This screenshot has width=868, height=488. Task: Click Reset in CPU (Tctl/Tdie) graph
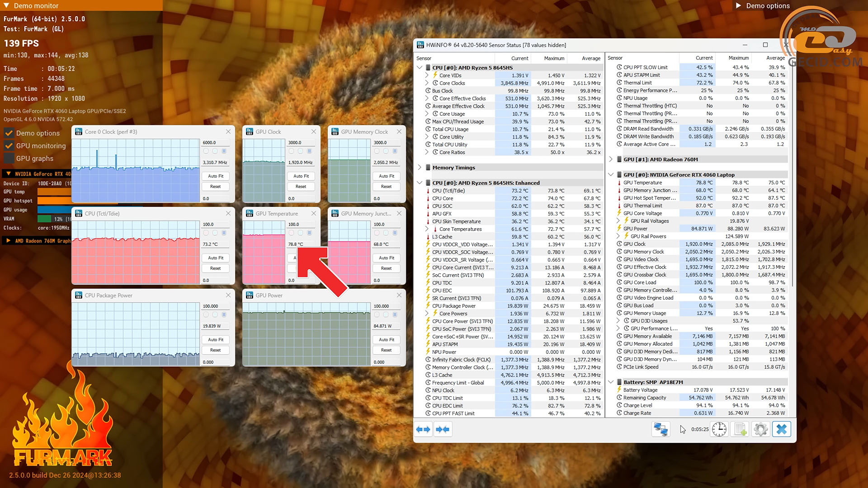[x=216, y=268]
